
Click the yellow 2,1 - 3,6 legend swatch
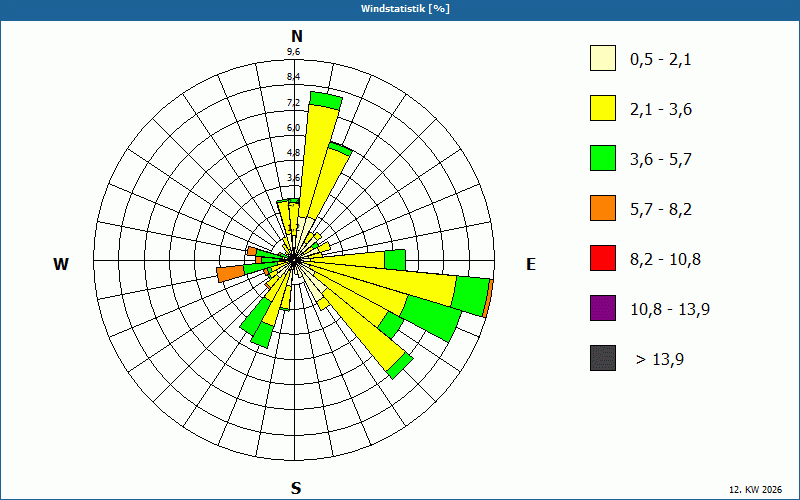(x=603, y=108)
